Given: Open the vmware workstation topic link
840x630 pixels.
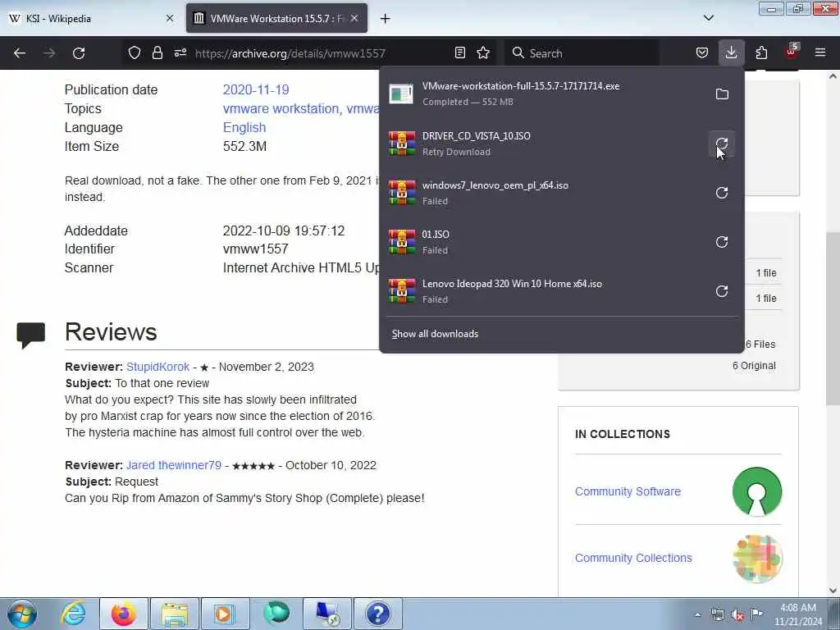Looking at the screenshot, I should [x=281, y=109].
